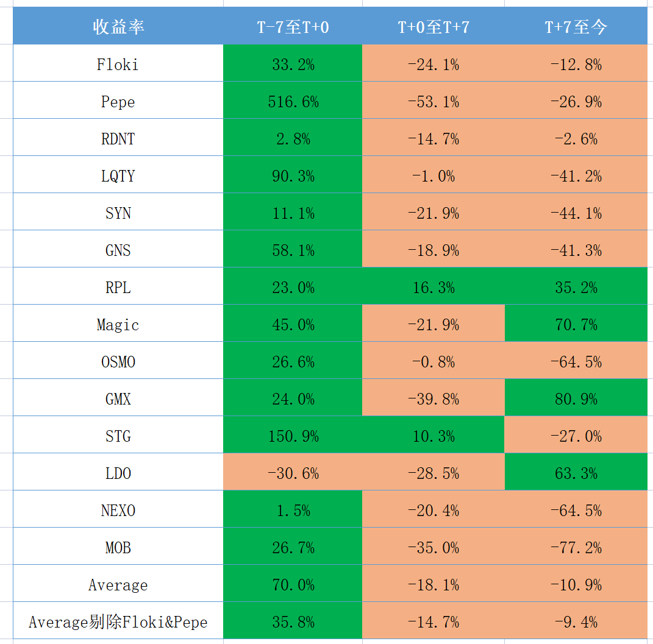This screenshot has width=653, height=644.
Task: Select the RDNT name cell
Action: click(x=118, y=139)
